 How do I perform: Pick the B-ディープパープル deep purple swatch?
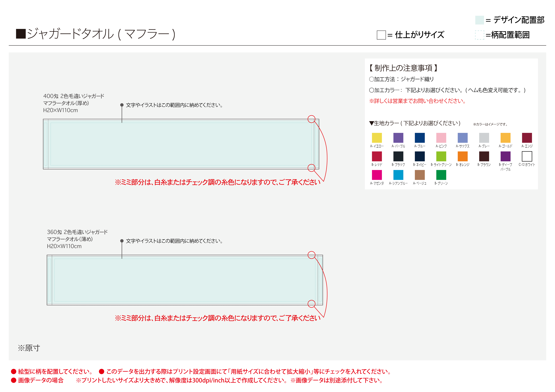[x=505, y=156]
